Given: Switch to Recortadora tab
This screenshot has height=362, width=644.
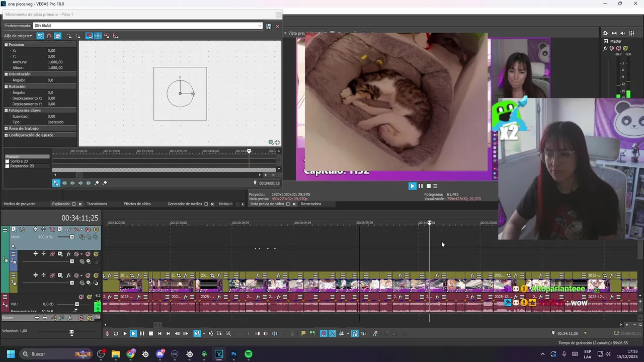Looking at the screenshot, I should pyautogui.click(x=311, y=204).
